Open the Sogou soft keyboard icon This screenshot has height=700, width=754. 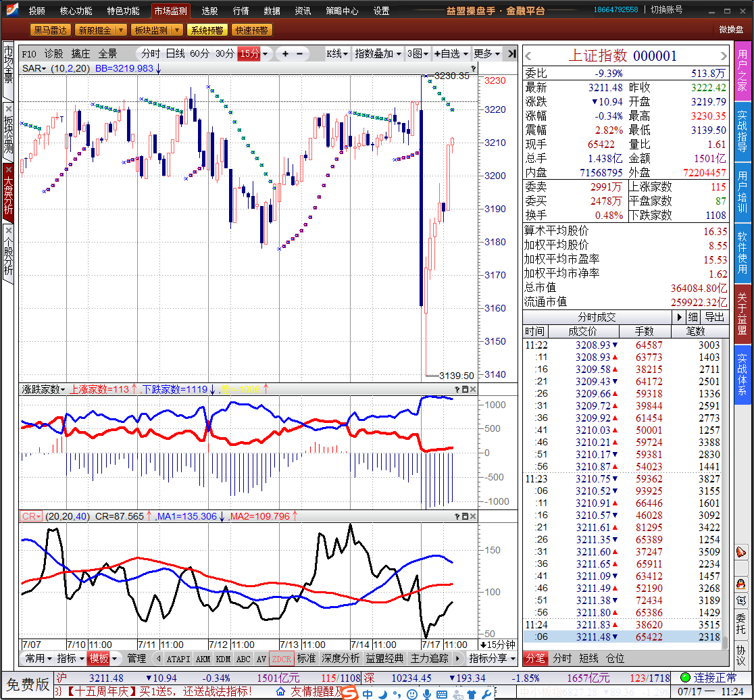441,694
